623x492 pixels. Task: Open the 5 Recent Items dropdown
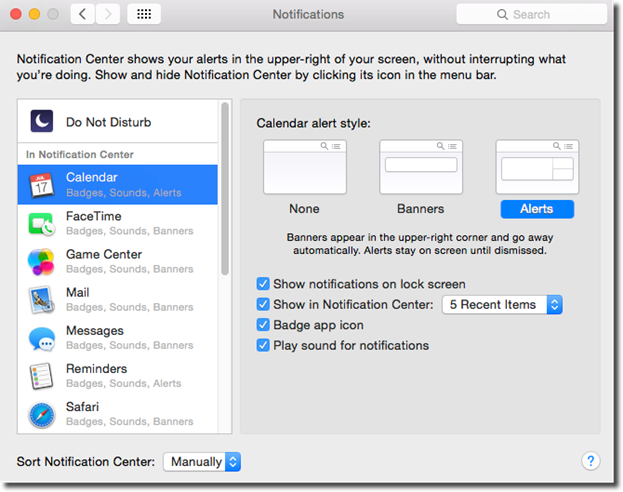click(x=502, y=305)
